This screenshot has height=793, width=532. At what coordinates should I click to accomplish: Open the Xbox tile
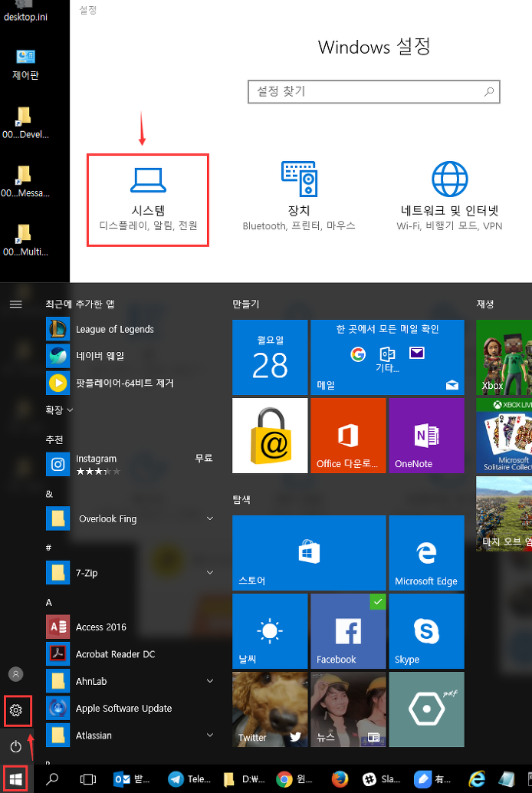[504, 357]
